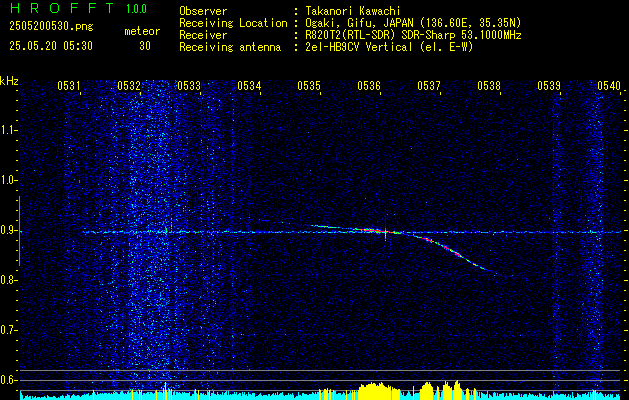Click the 0.7 kHz frequency label
This screenshot has width=629, height=400.
point(8,330)
